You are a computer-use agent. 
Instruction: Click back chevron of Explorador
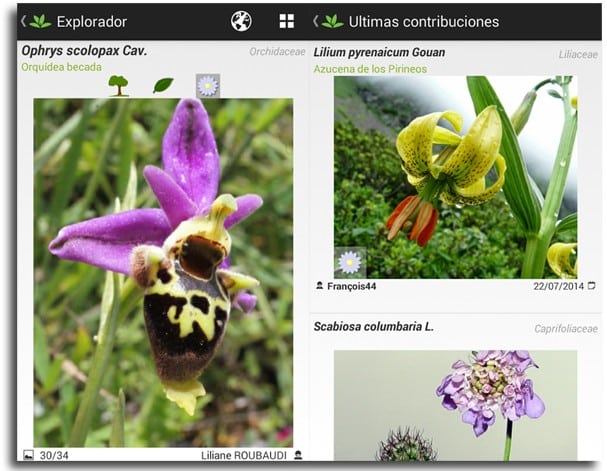click(x=24, y=21)
